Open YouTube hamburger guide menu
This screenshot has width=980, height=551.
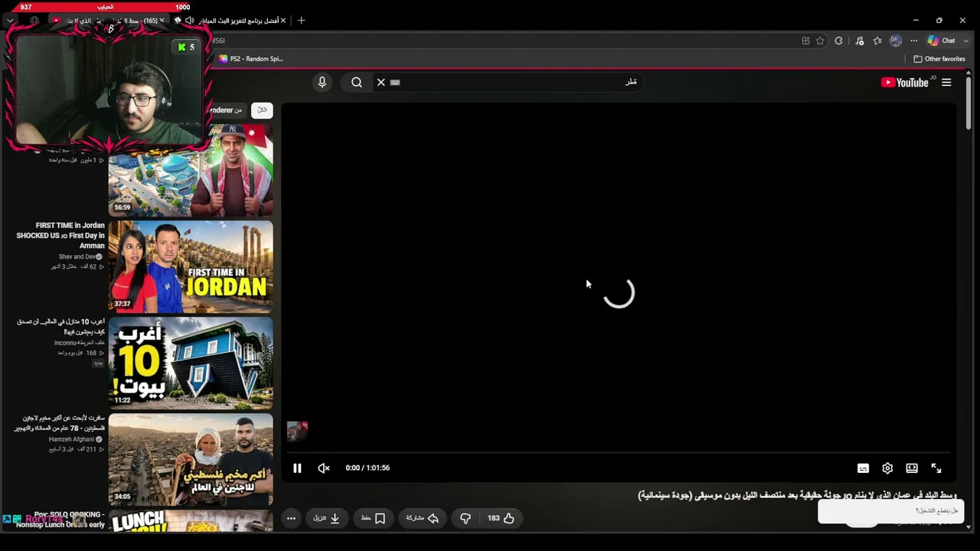(x=946, y=83)
